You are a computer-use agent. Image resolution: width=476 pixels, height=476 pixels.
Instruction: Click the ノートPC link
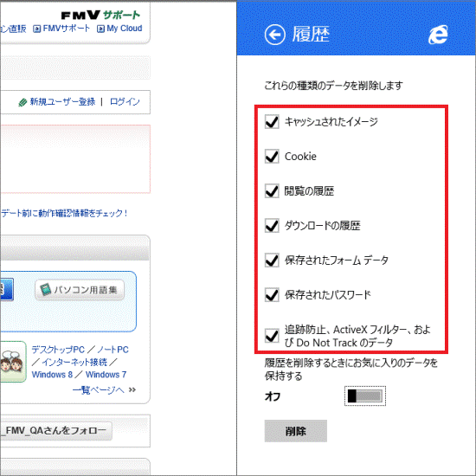[x=113, y=350]
